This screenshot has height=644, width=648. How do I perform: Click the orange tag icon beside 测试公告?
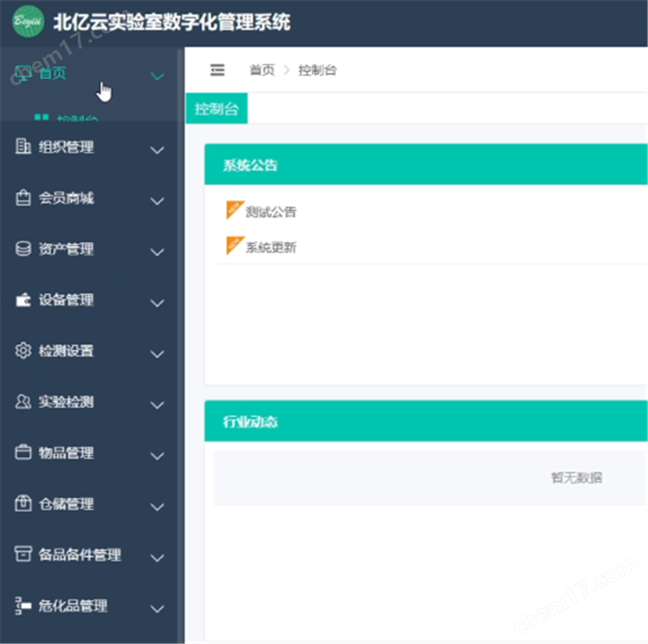pyautogui.click(x=235, y=209)
